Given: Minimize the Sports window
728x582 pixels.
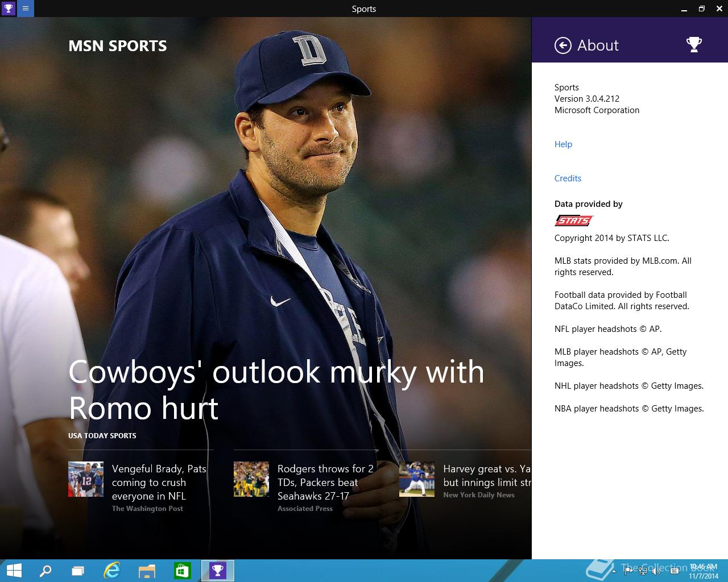Looking at the screenshot, I should tap(684, 9).
